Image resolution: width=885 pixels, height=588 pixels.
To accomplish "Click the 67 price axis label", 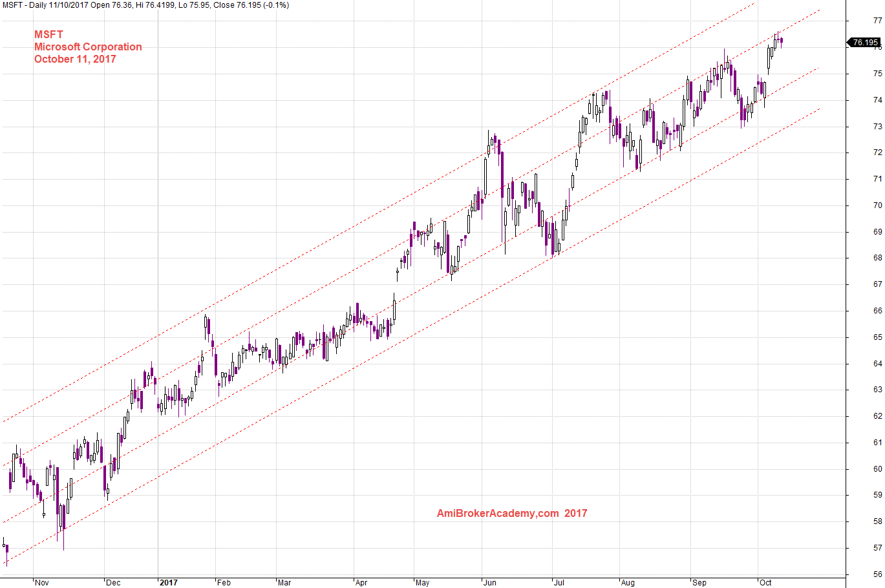I will coord(877,284).
